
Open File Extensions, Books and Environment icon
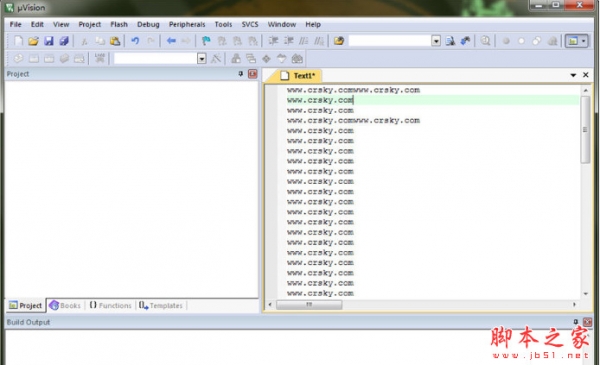point(236,59)
